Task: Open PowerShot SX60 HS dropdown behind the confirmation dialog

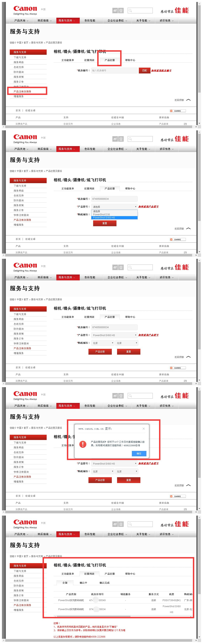Action: click(115, 464)
